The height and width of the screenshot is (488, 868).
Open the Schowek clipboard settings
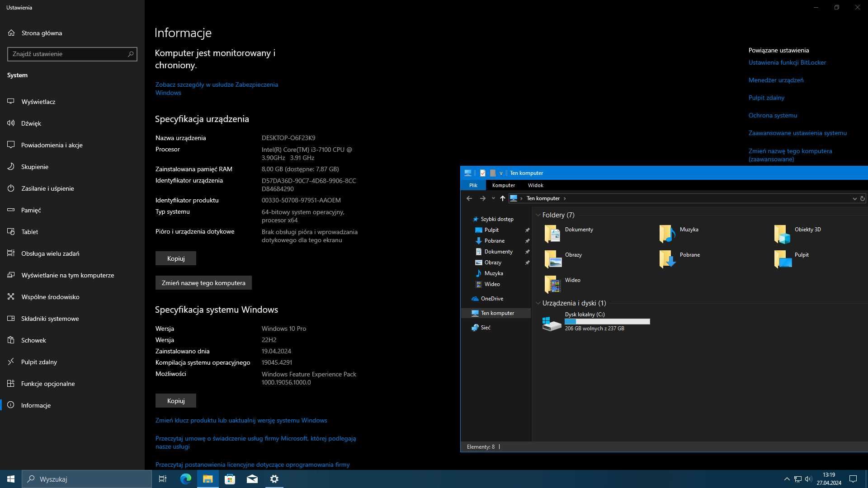point(72,340)
